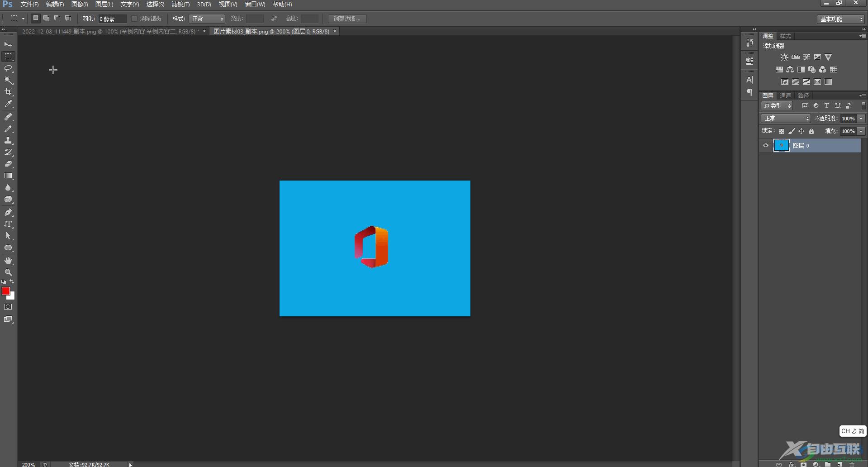Open the 基本功能 workspace dropdown
The width and height of the screenshot is (868, 467).
pyautogui.click(x=841, y=19)
